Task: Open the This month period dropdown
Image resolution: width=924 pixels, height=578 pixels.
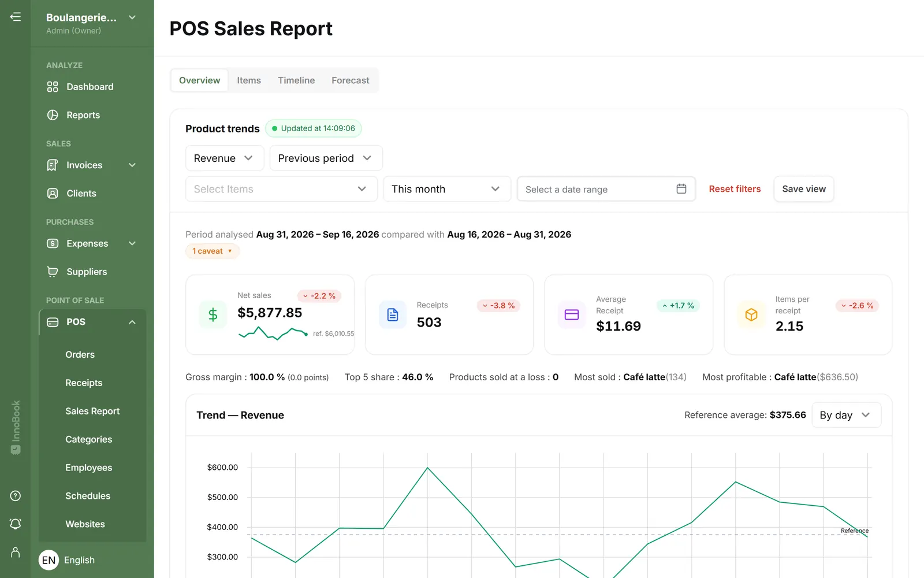Action: pyautogui.click(x=447, y=189)
